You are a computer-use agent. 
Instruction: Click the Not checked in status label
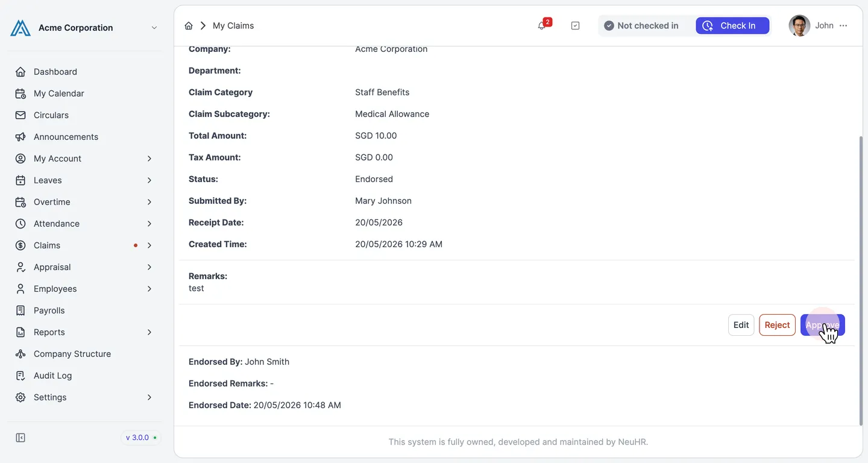[x=641, y=26]
